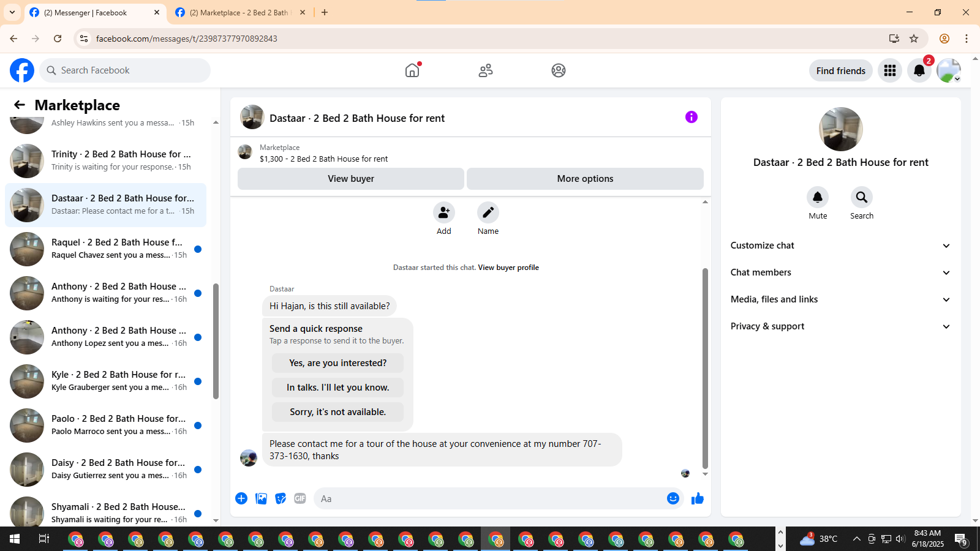The height and width of the screenshot is (551, 980).
Task: Expand the Privacy & support section
Action: 840,326
